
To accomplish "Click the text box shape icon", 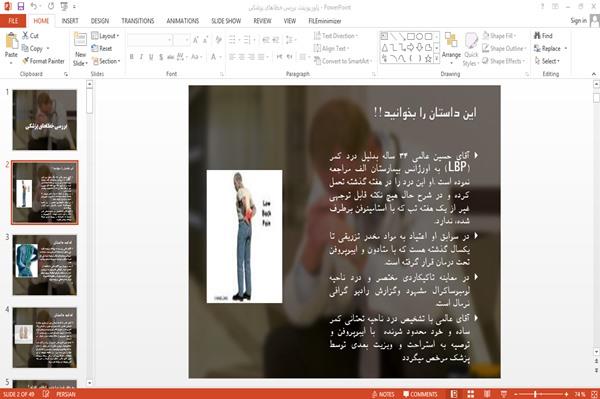I will [384, 37].
